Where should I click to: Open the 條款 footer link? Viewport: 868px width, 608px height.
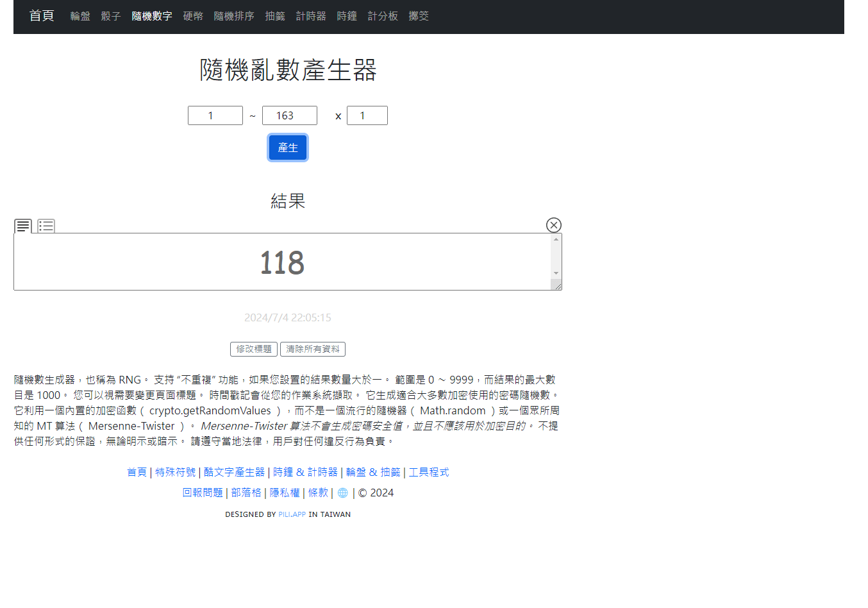click(318, 493)
